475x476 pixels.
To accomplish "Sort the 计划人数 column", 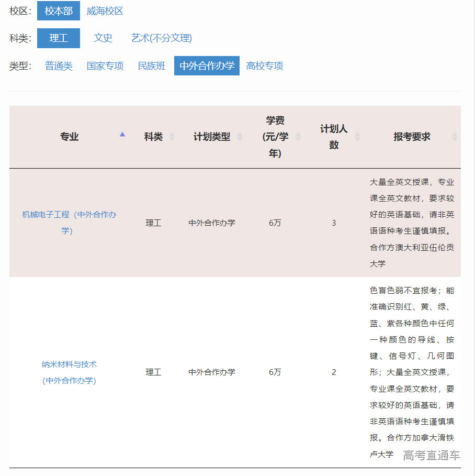I will point(357,137).
